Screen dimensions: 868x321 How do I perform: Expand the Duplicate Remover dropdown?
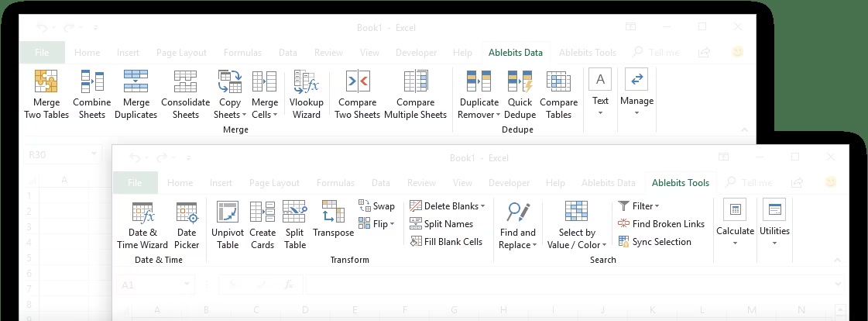(x=479, y=115)
